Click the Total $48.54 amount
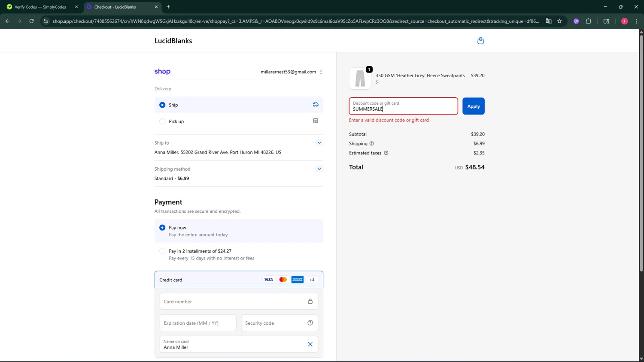644x362 pixels. pos(475,167)
